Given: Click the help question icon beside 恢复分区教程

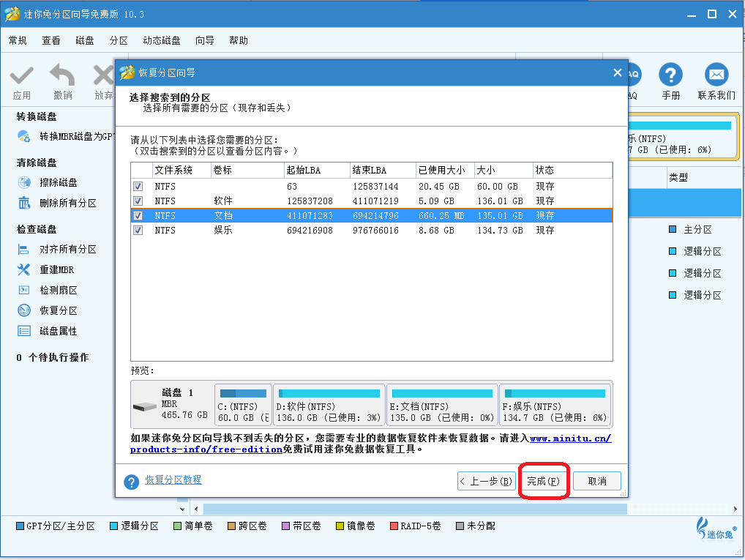Looking at the screenshot, I should pos(131,482).
